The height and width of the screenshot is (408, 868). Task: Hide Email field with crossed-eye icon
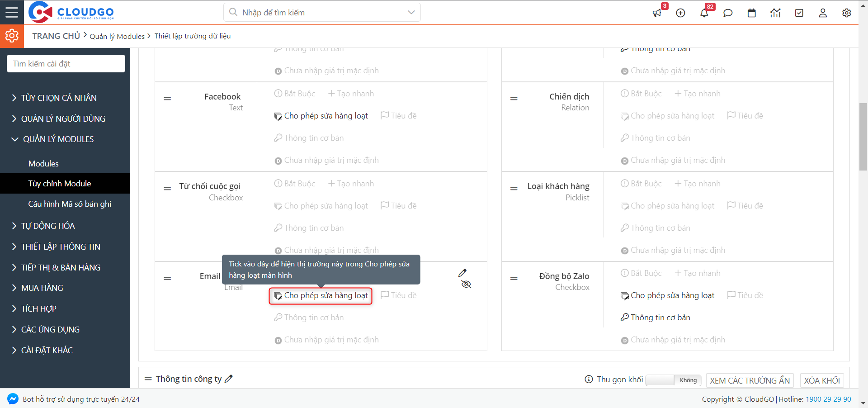(466, 285)
